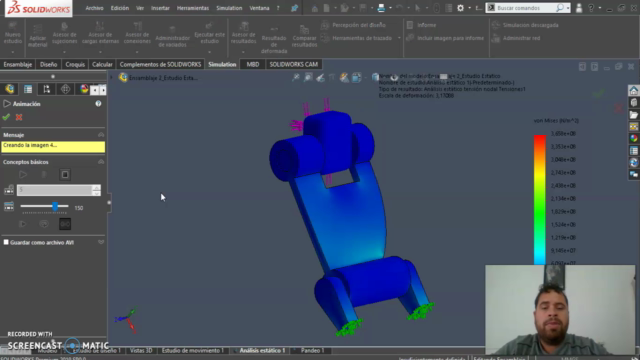640x360 pixels.
Task: Open the SOLIDWORKS Resources home task pane icon
Action: [x=633, y=90]
